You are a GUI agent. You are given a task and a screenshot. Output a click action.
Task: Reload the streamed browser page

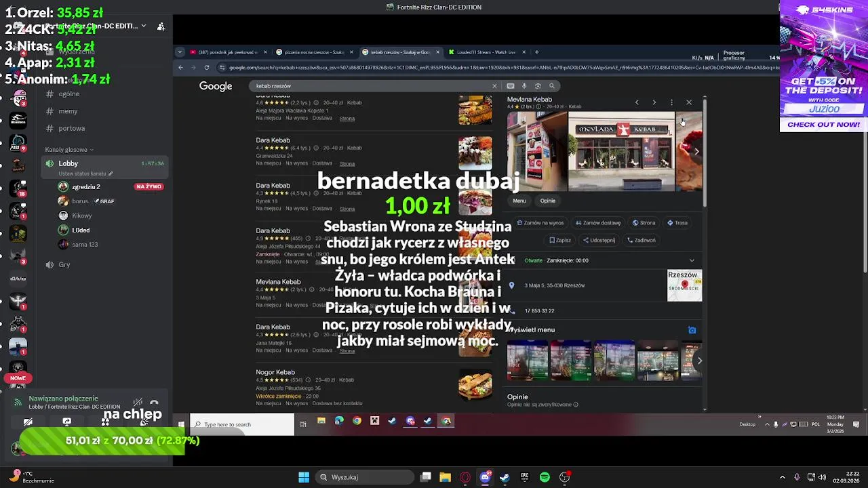coord(207,67)
